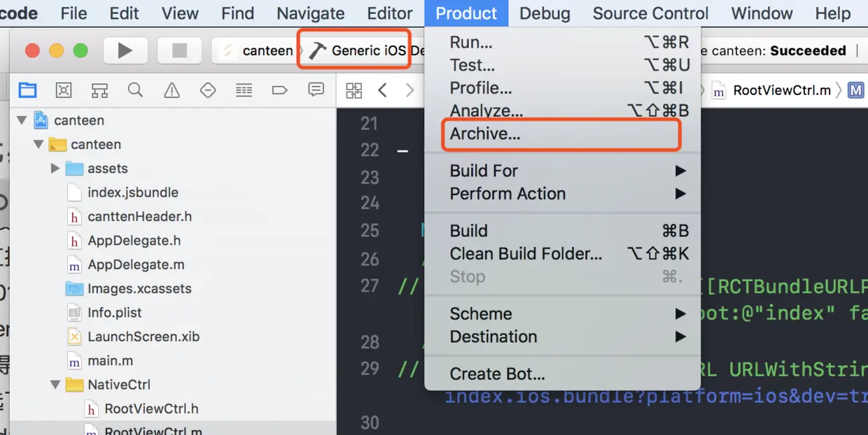Image resolution: width=868 pixels, height=435 pixels.
Task: Collapse the NativeCtrl folder
Action: coord(55,385)
